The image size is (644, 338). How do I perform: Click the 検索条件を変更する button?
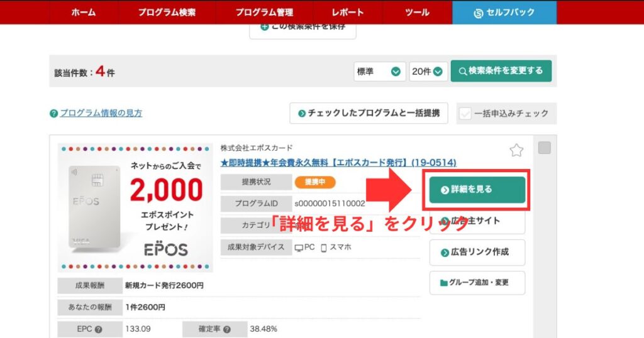(x=501, y=71)
